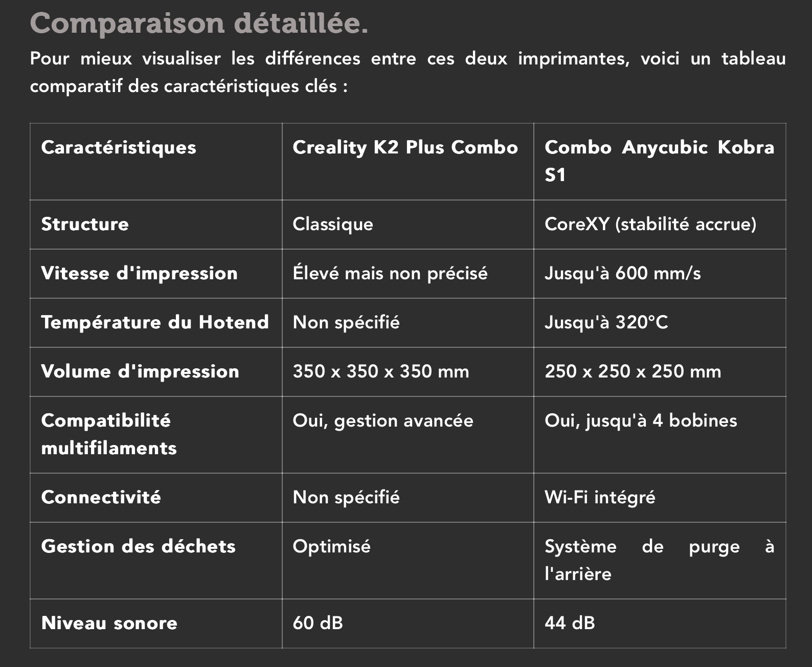Select the "Vitesse d'impression" row label
The height and width of the screenshot is (667, 812).
pos(139,274)
